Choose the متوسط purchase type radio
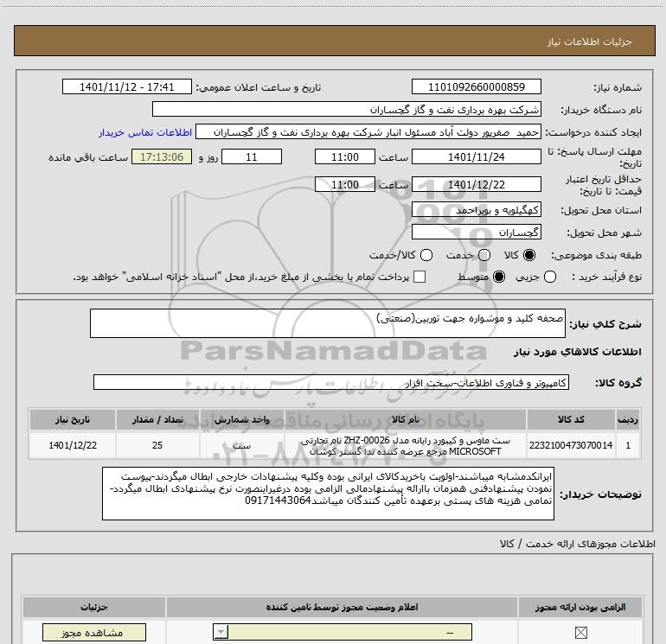Viewport: 666px width, 644px height. 499,277
